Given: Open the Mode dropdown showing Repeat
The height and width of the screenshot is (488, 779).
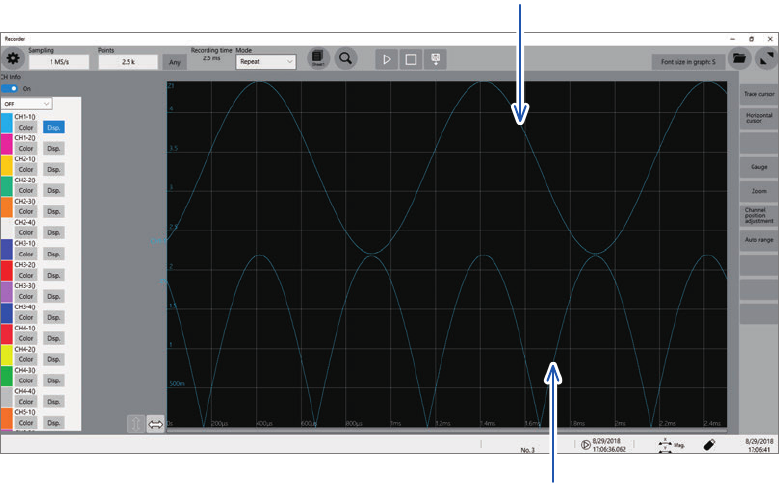Looking at the screenshot, I should click(266, 62).
